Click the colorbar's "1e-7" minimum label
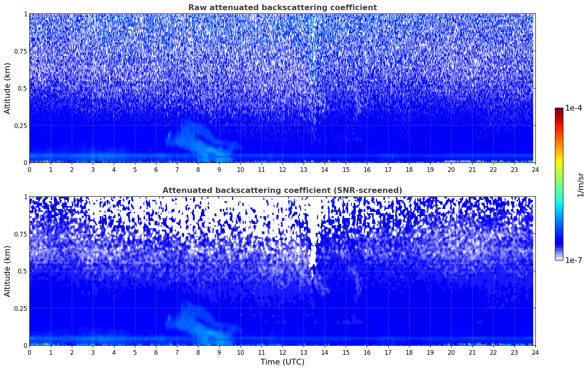Screen dimensions: 588x370 pos(573,260)
